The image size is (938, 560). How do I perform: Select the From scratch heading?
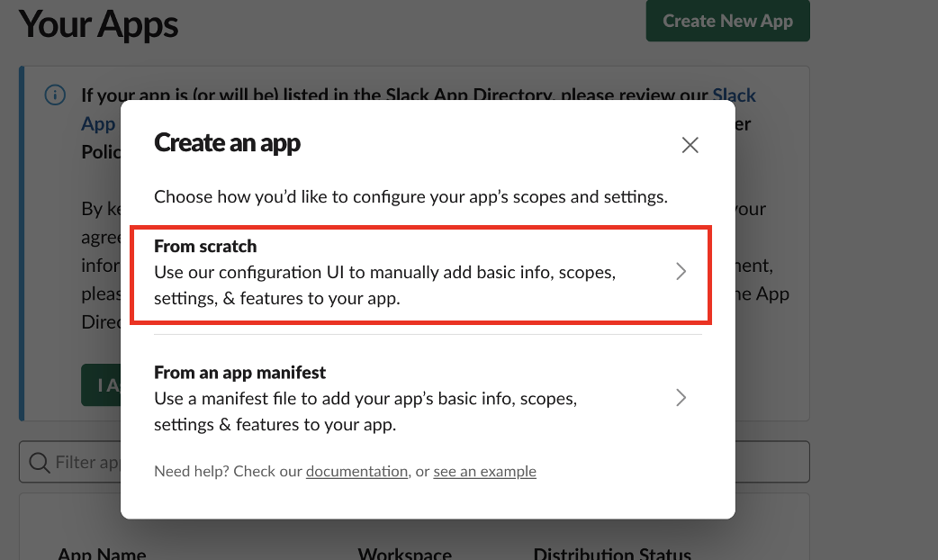click(x=205, y=247)
